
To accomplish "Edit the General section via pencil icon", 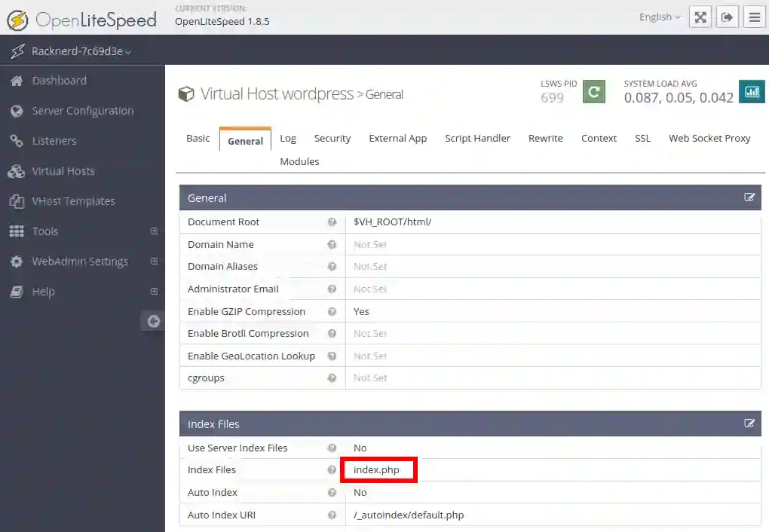I will tap(749, 197).
